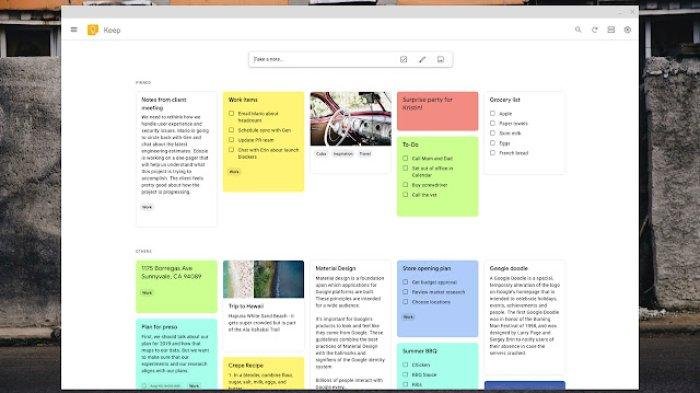Check 'Review market research' item
This screenshot has height=393, width=700.
pyautogui.click(x=405, y=292)
